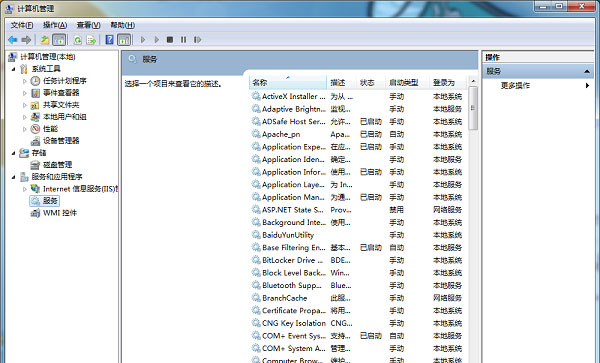Click the second Start service arrow
This screenshot has height=363, width=600.
[x=157, y=40]
